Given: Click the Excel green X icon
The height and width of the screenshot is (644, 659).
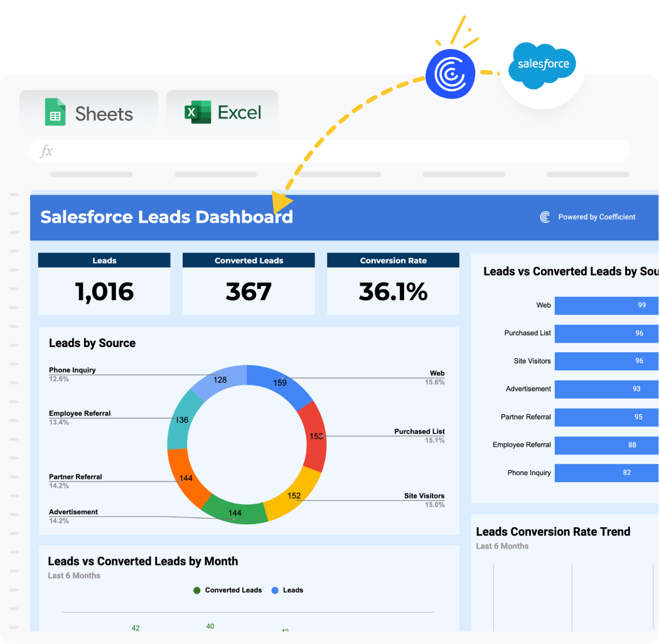Looking at the screenshot, I should click(198, 112).
